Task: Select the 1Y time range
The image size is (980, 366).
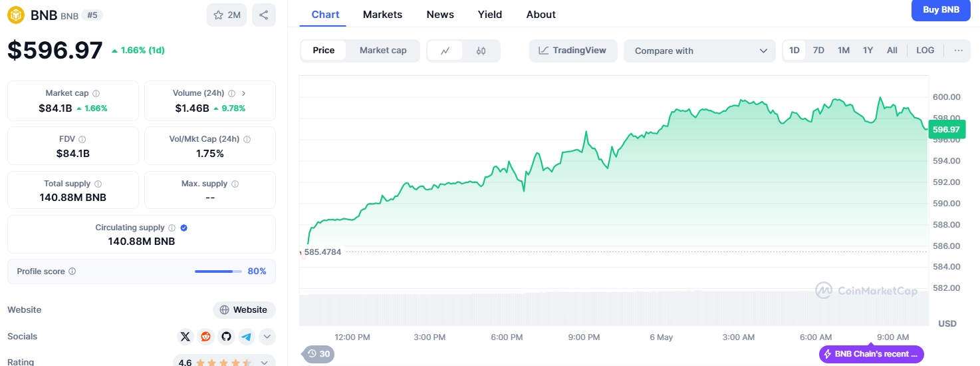Action: click(x=868, y=51)
